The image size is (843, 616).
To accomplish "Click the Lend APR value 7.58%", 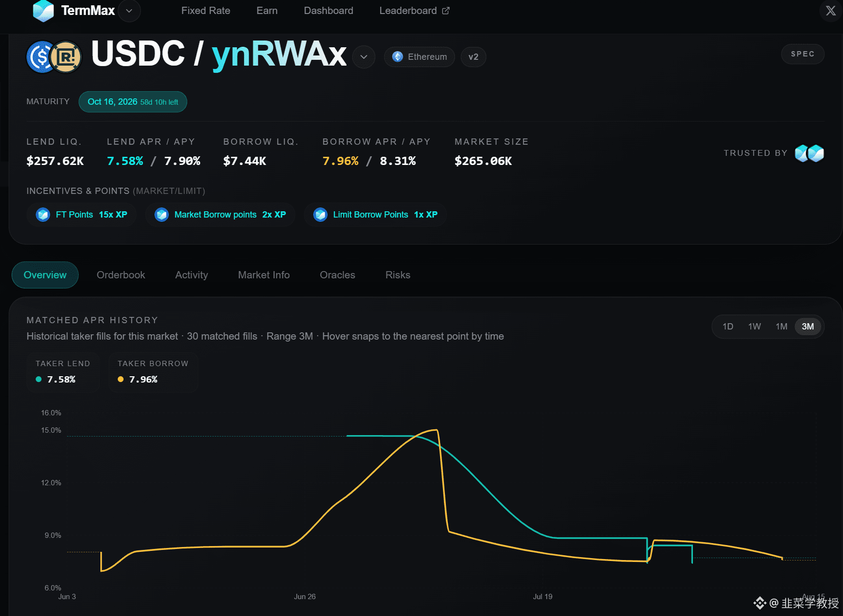I will [125, 161].
